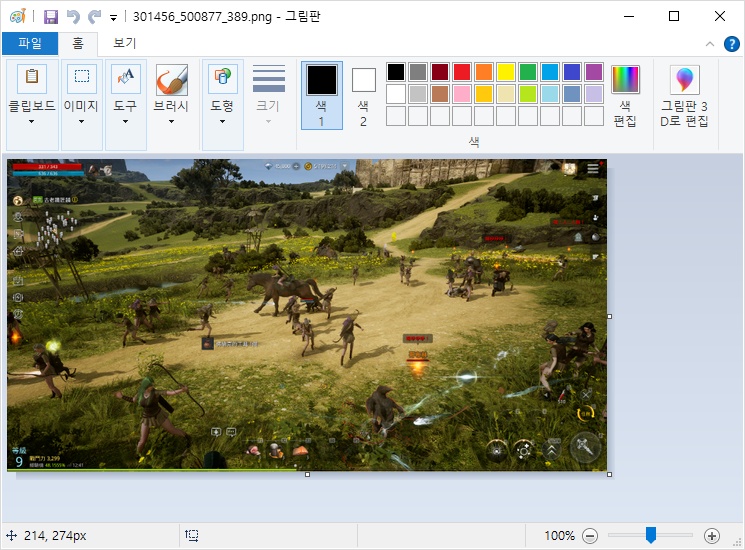Pick the light turquoise color swatch
The image size is (745, 550).
(550, 94)
